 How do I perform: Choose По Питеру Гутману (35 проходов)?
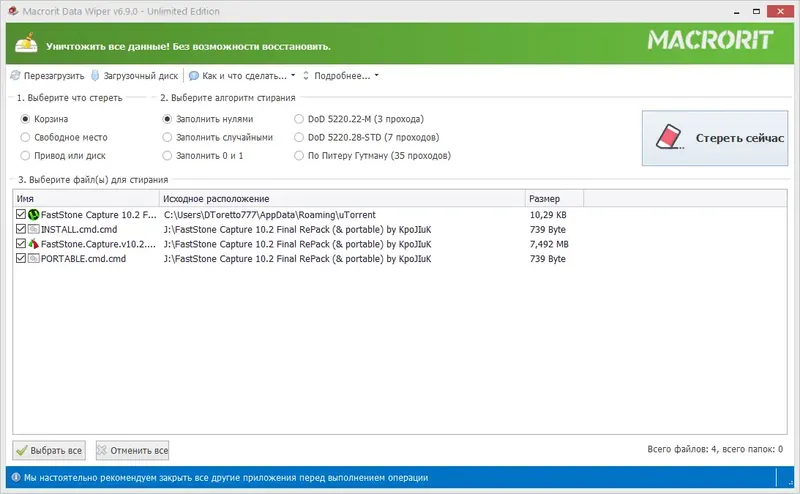coord(299,156)
